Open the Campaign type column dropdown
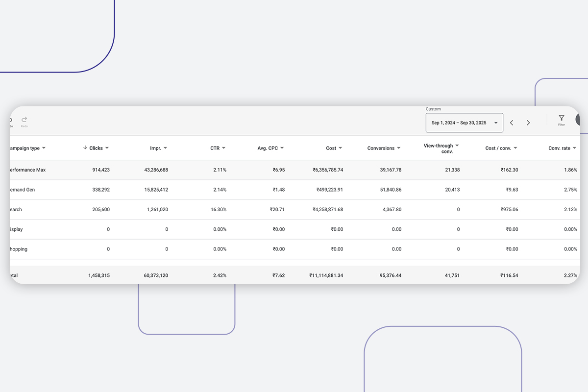The height and width of the screenshot is (392, 588). point(44,148)
